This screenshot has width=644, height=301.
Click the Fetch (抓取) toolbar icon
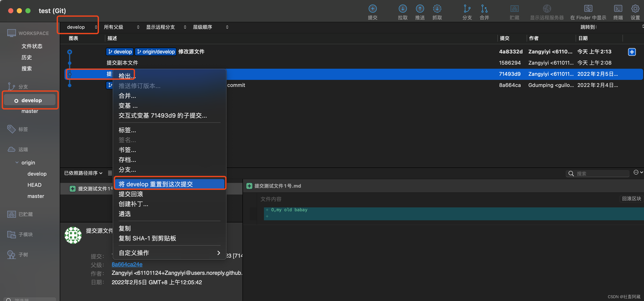coord(437,9)
